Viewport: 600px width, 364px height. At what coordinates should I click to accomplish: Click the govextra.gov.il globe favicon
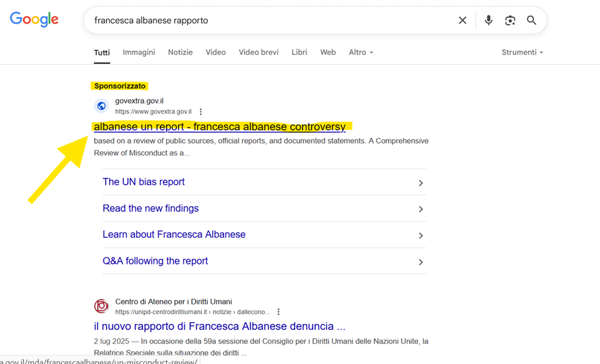pos(101,106)
